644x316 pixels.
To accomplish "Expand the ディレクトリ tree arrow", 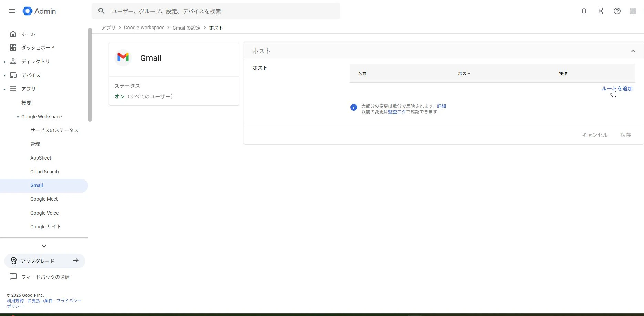I will [4, 62].
